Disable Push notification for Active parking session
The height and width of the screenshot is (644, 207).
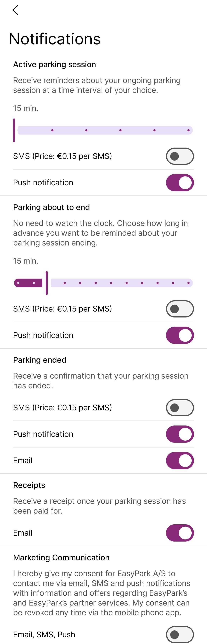click(x=180, y=183)
